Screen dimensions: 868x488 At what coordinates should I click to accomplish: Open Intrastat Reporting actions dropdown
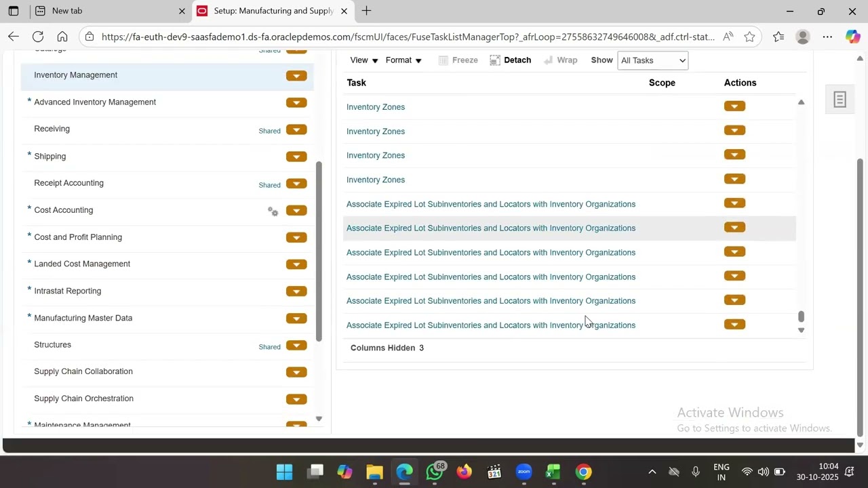296,291
